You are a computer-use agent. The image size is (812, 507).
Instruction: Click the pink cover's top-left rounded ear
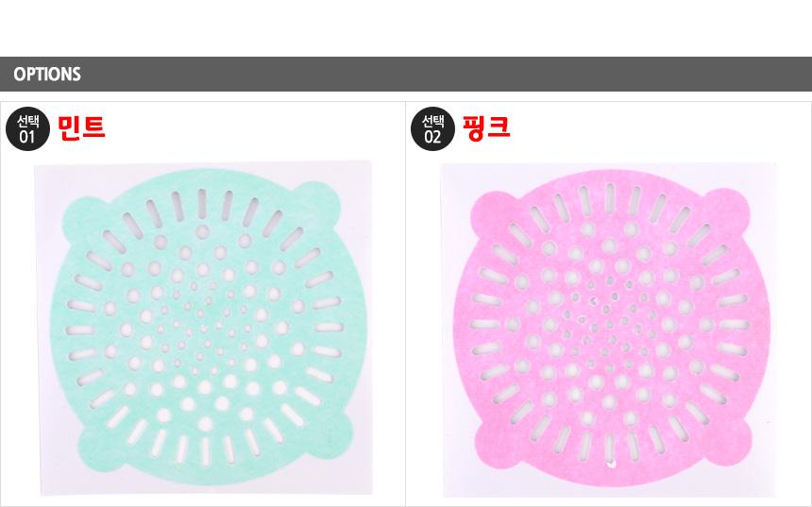(490, 212)
